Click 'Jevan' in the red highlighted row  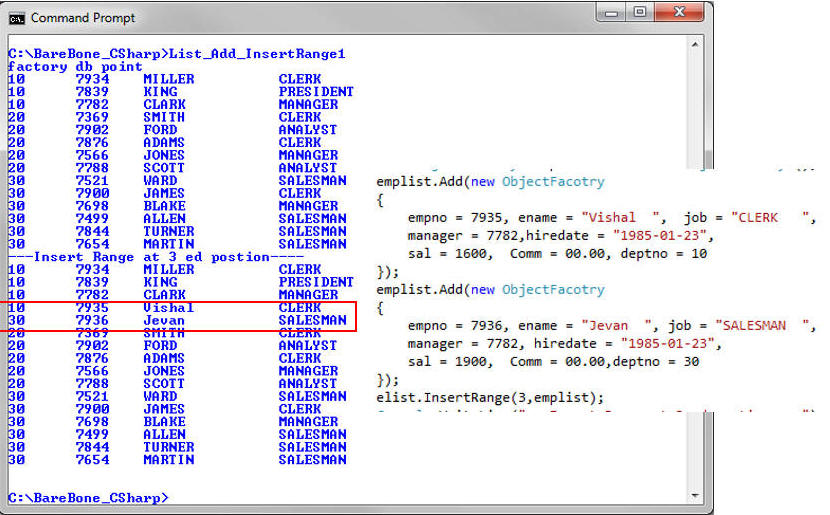coord(164,321)
